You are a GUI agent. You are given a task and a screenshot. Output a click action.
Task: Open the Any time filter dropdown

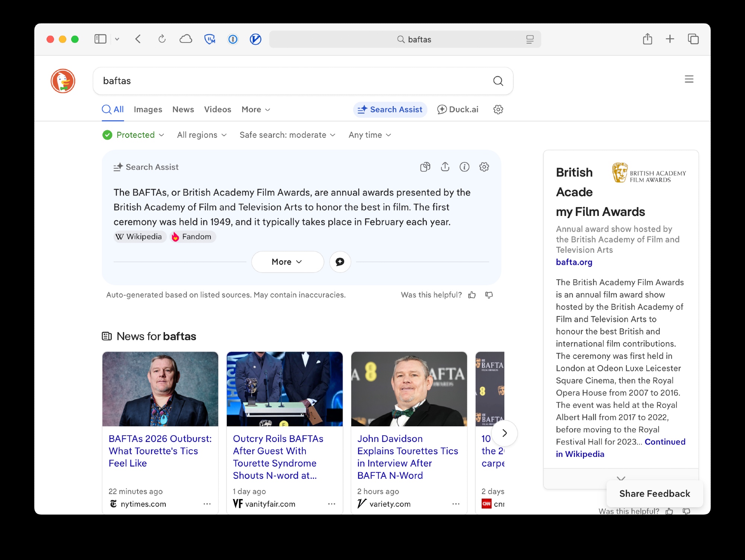(370, 135)
